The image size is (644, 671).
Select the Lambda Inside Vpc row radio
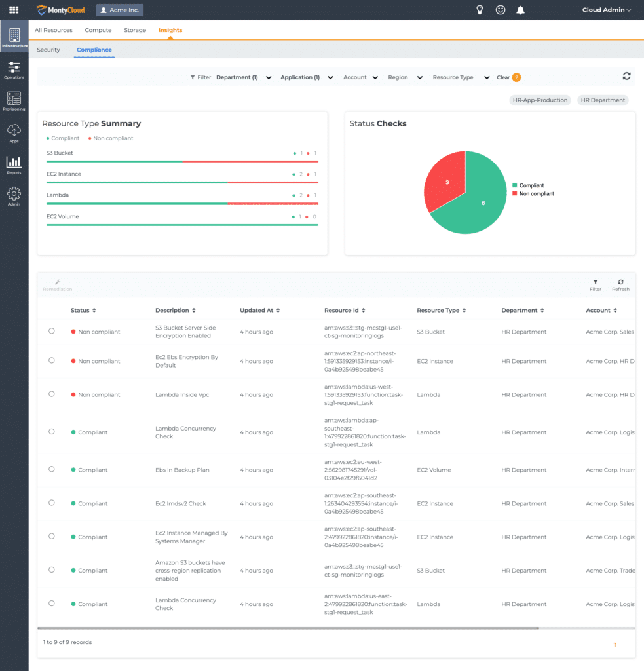pos(52,394)
